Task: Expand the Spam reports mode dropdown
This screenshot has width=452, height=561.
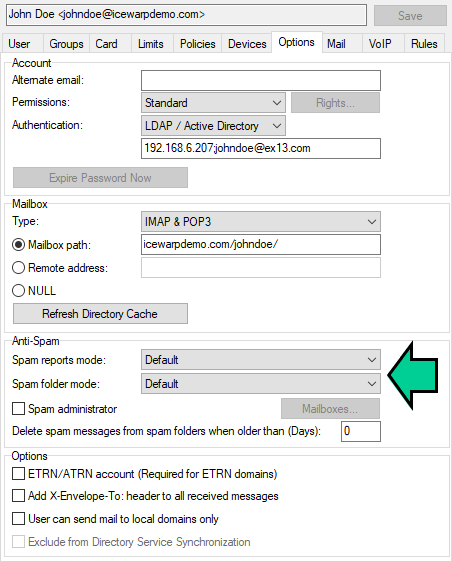Action: tap(261, 360)
